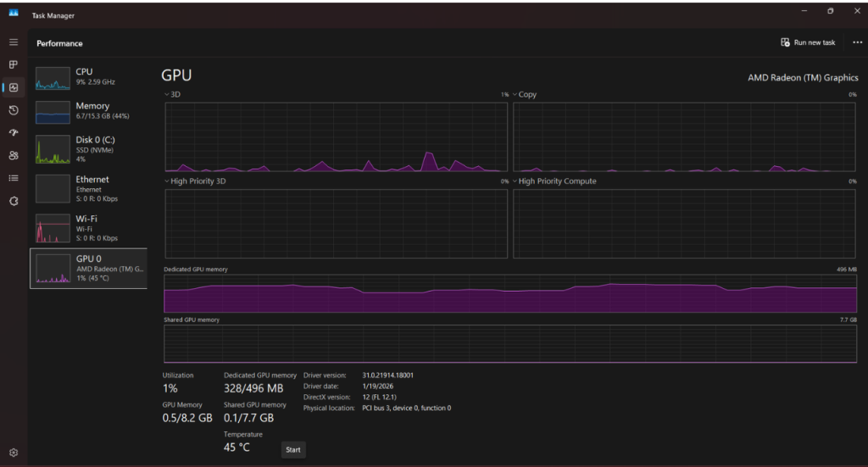
Task: Click the High Priority 3D graph area
Action: [x=336, y=224]
